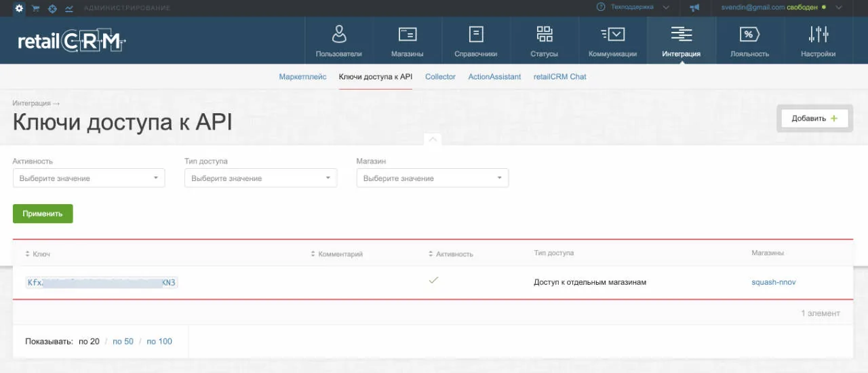Click the 1 элемент count label
Viewport: 868px width, 373px height.
coord(821,313)
